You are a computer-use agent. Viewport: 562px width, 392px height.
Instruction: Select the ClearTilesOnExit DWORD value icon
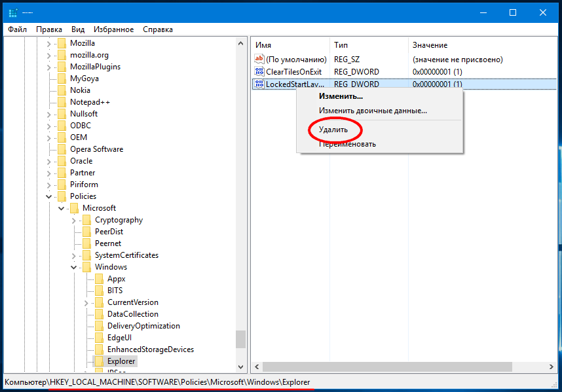pos(259,71)
